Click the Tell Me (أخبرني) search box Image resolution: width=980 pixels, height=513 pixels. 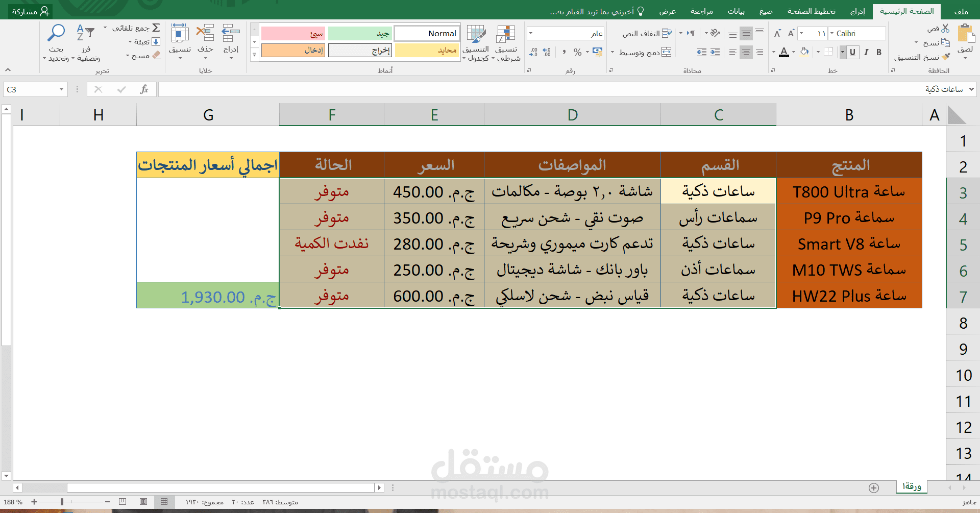pyautogui.click(x=597, y=11)
